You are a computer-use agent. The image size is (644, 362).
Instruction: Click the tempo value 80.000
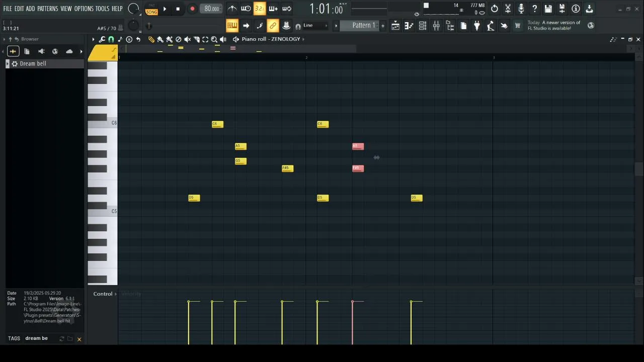[212, 9]
